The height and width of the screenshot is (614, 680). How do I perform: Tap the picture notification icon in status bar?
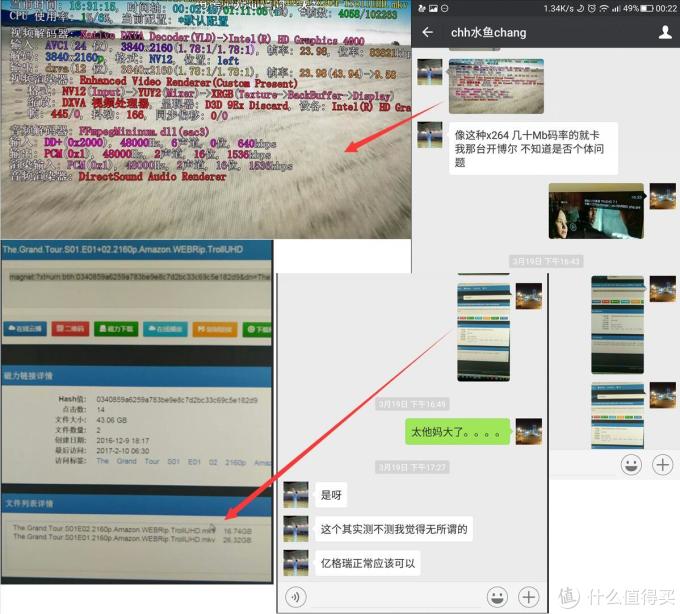433,8
